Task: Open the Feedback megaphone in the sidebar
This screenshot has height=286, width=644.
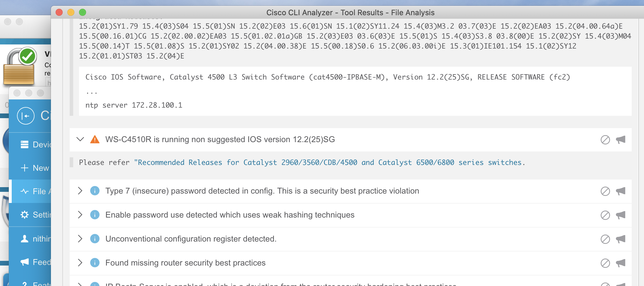Action: tap(25, 262)
